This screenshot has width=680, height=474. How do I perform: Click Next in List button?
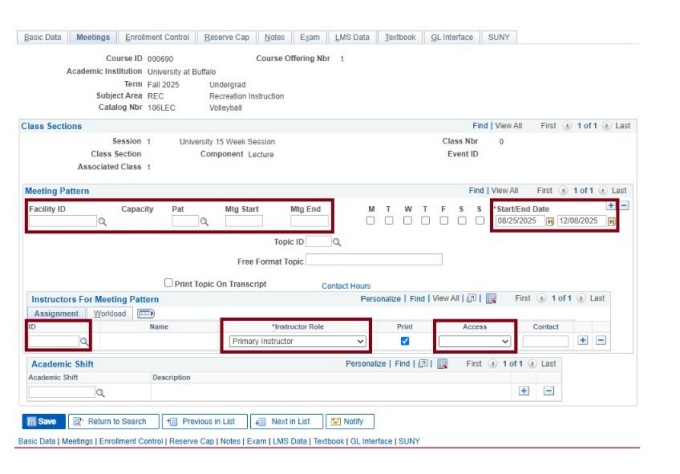click(x=286, y=422)
